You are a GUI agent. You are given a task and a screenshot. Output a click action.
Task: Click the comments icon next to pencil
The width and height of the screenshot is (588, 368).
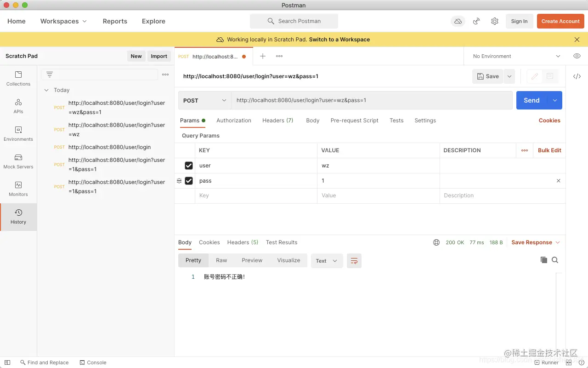(x=550, y=76)
